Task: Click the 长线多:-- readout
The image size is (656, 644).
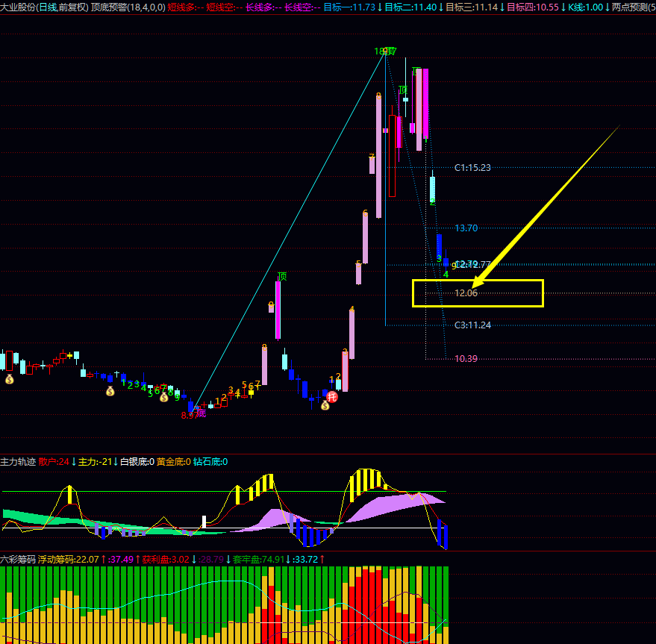Action: pos(263,7)
